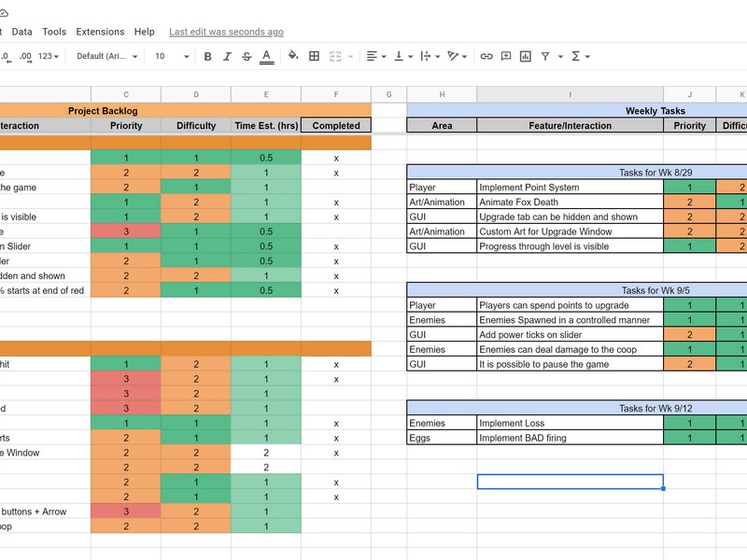Select column D header

point(196,94)
